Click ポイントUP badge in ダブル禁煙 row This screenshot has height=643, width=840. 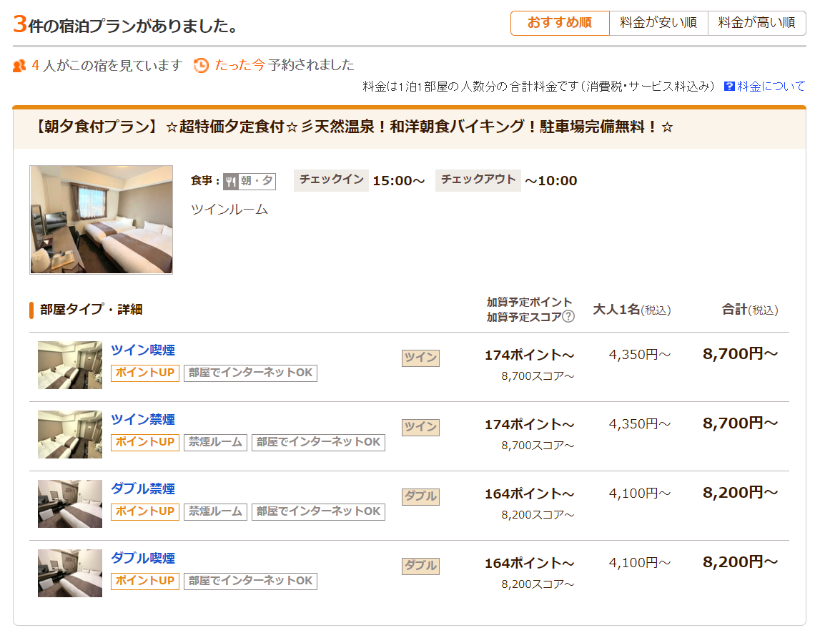point(145,511)
